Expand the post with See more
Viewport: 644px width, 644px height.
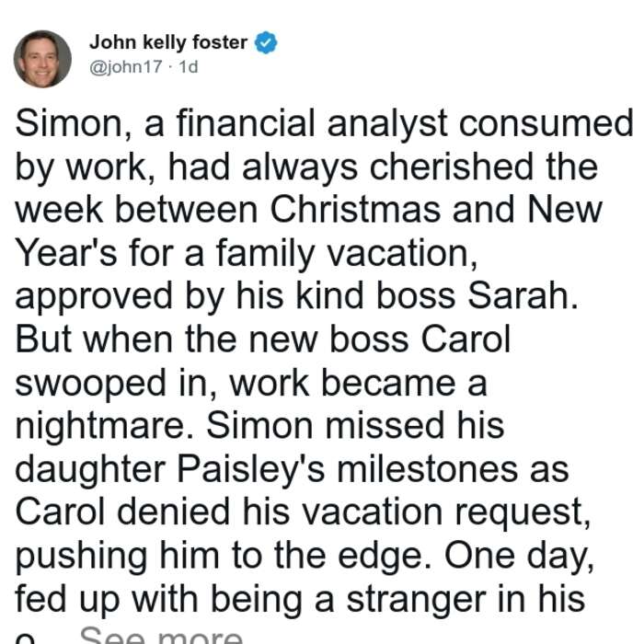[x=161, y=635]
